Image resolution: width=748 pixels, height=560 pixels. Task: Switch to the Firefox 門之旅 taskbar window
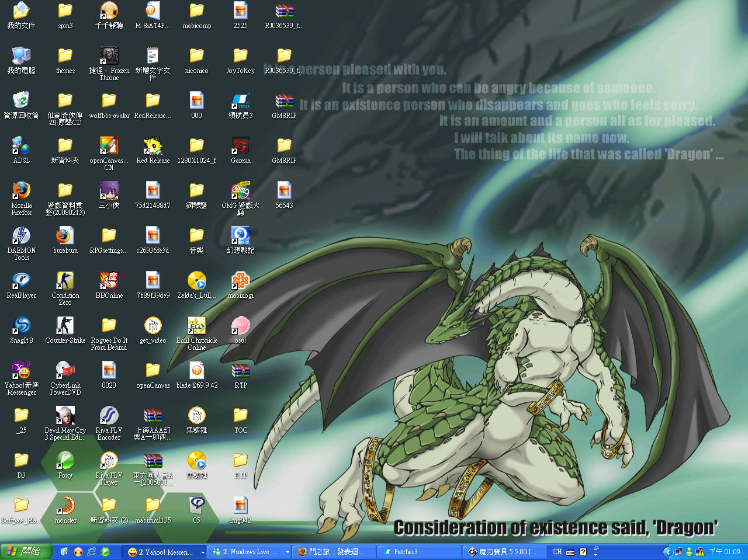[334, 552]
